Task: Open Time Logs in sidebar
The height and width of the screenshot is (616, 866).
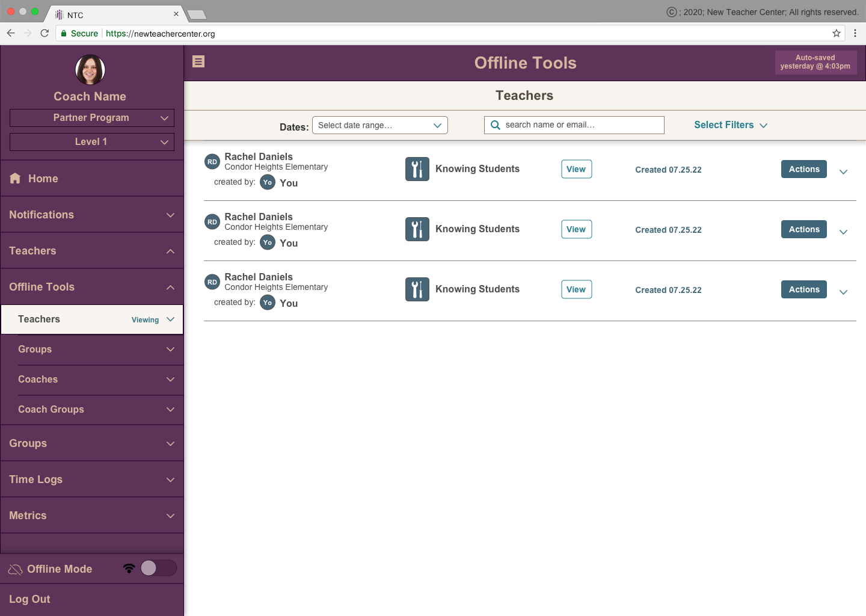Action: click(x=92, y=479)
